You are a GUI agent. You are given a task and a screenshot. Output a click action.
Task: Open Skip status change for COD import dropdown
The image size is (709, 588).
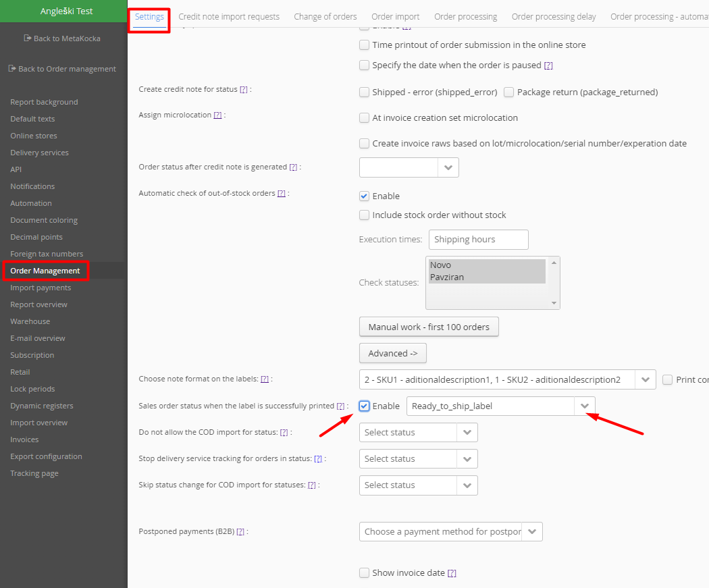point(467,485)
